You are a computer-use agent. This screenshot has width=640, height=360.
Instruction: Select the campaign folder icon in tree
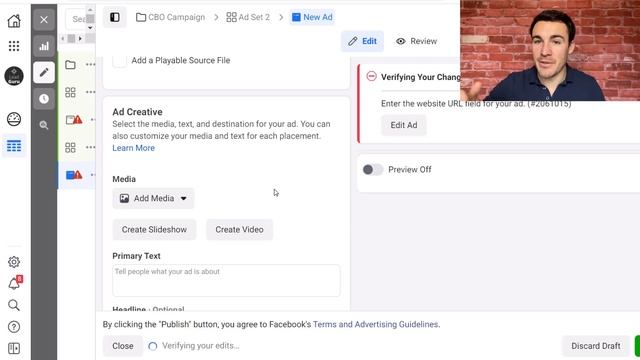pos(70,64)
